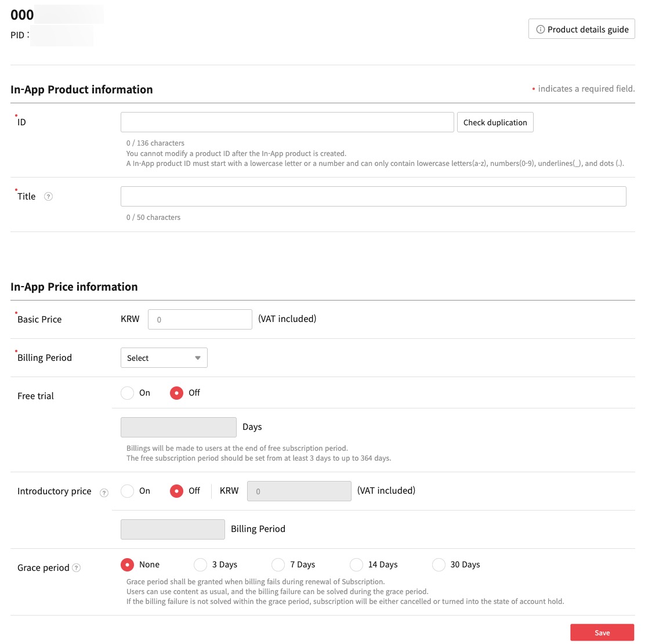
Task: Focus the product ID input field
Action: (287, 122)
